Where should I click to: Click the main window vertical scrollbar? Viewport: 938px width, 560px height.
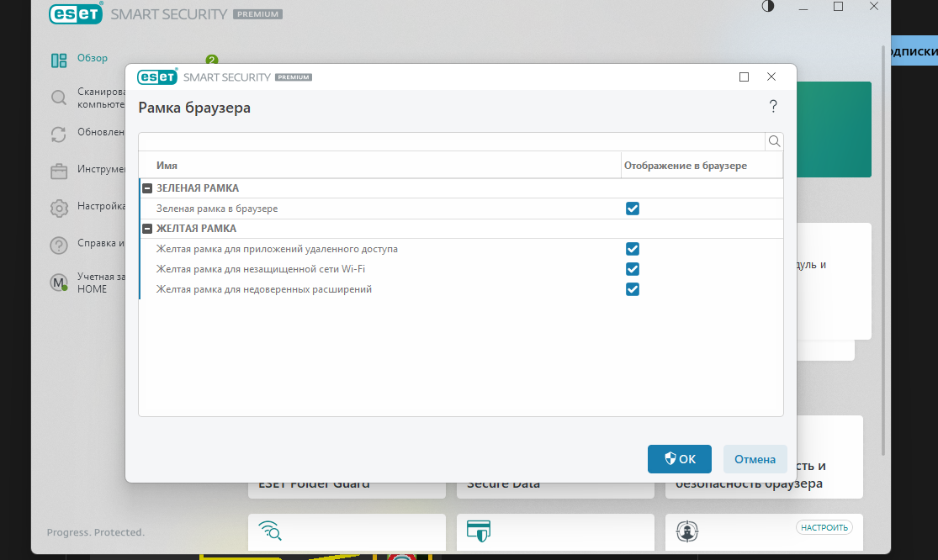883,250
